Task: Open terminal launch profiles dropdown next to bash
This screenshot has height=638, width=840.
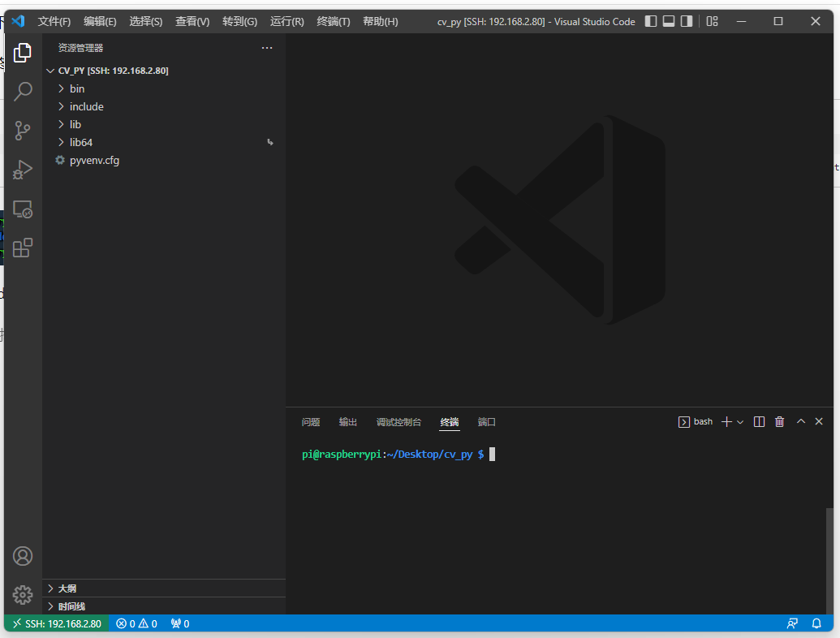Action: pos(739,421)
